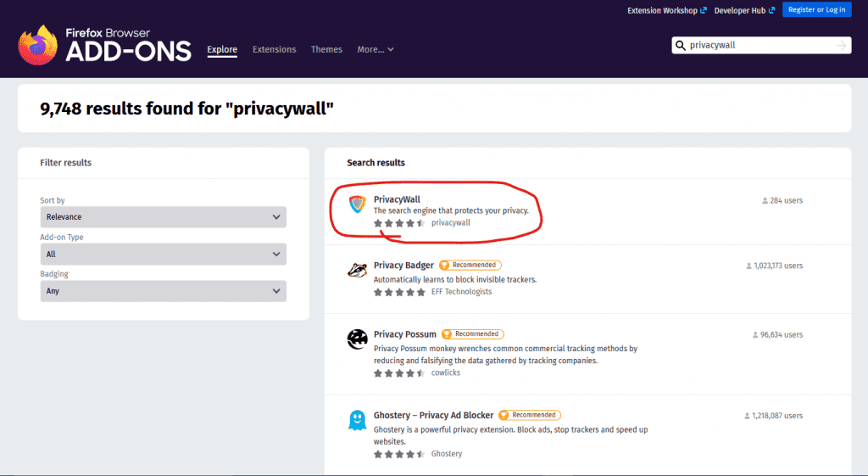
Task: Click the Privacy Badger badger icon
Action: [x=357, y=271]
